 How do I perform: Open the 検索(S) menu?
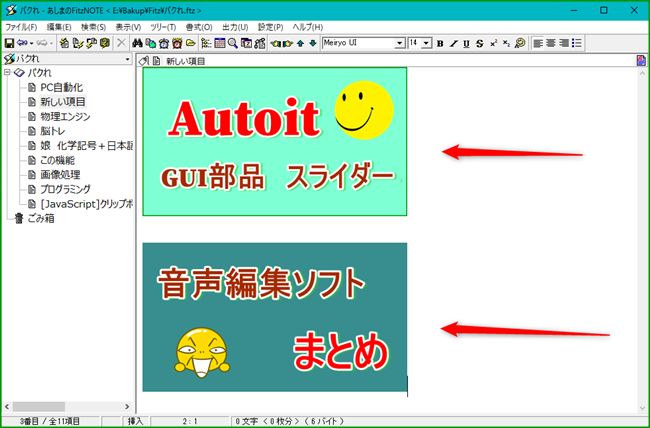click(x=94, y=27)
